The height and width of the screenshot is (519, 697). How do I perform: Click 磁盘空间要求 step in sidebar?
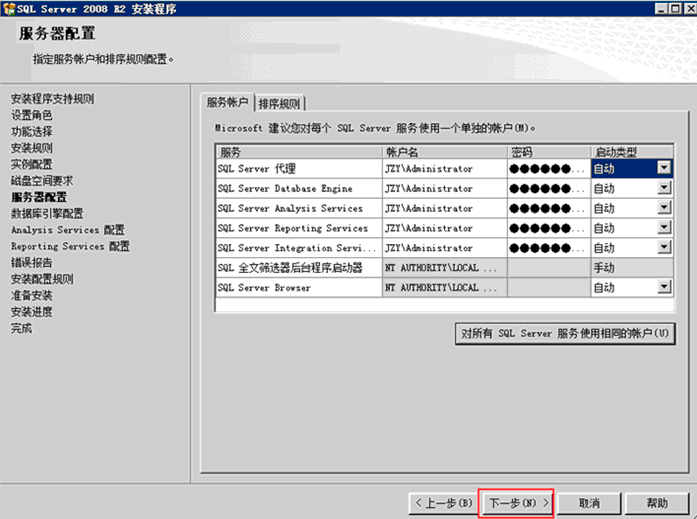tap(42, 181)
